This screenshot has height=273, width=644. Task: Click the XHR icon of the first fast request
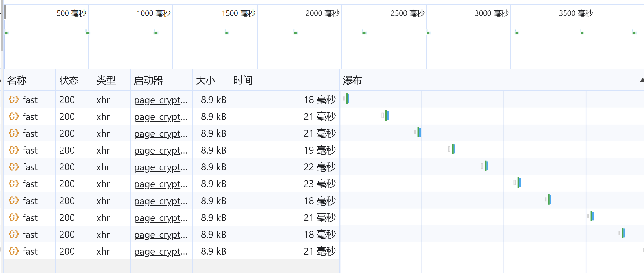point(13,100)
